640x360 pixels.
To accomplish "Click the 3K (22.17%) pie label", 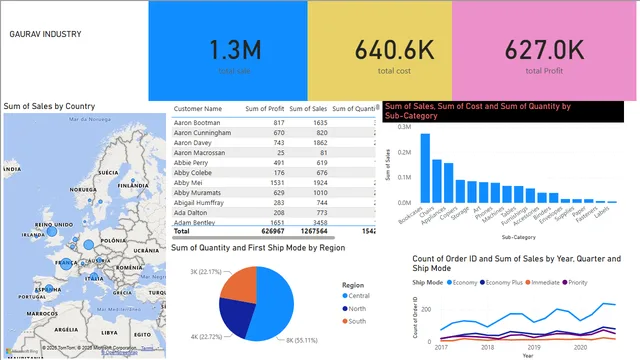I will click(x=206, y=271).
